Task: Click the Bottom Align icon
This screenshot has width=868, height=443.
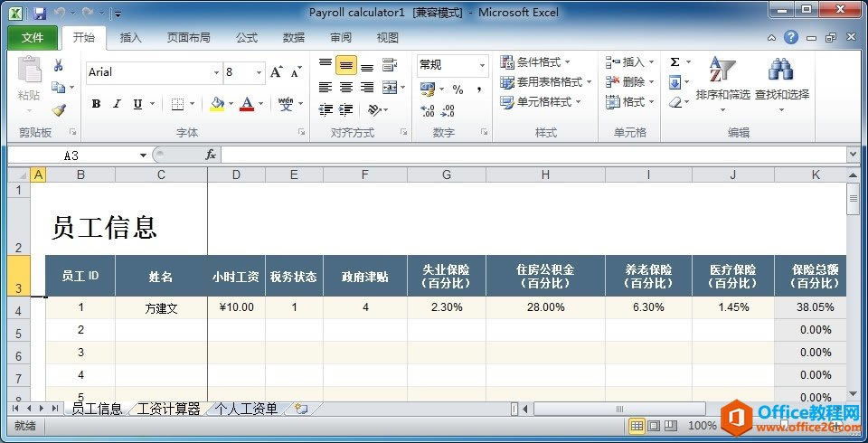Action: [x=366, y=66]
